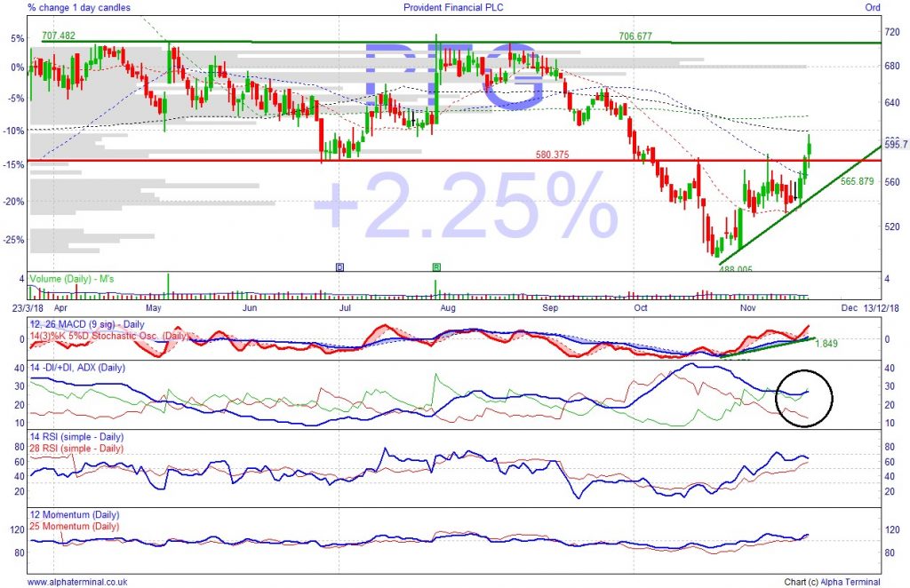Screen dimensions: 910x588
Task: Select the 'May' month label on time axis
Action: (153, 308)
